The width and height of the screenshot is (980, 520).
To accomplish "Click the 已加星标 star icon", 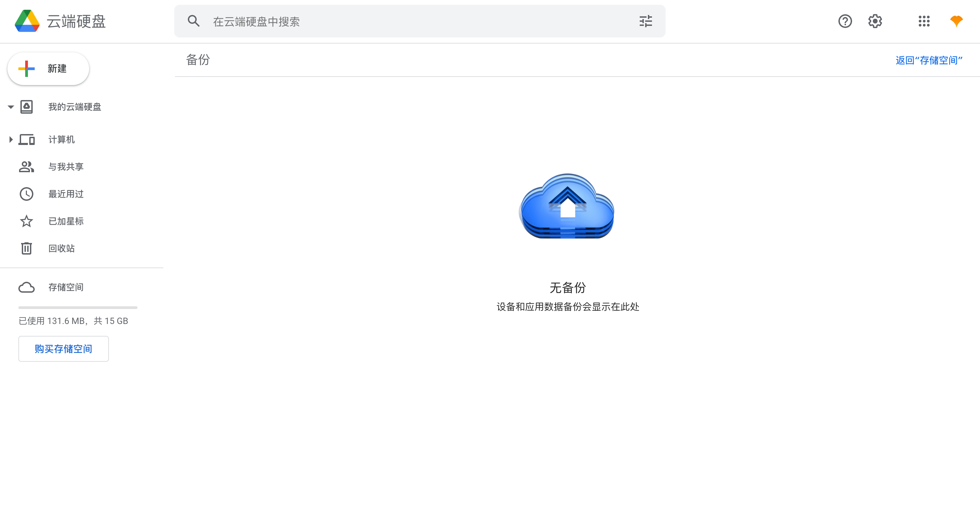I will click(x=27, y=221).
